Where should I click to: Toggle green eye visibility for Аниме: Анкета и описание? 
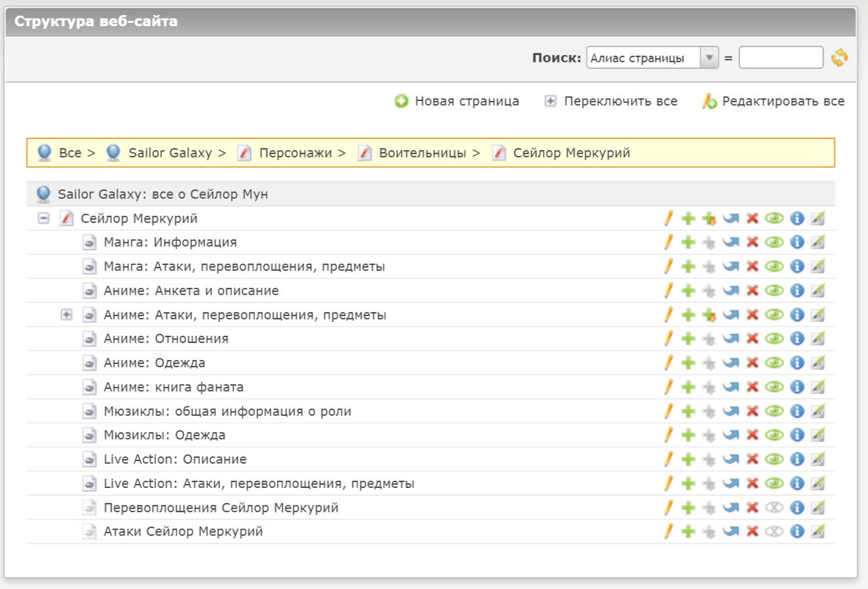pyautogui.click(x=774, y=291)
